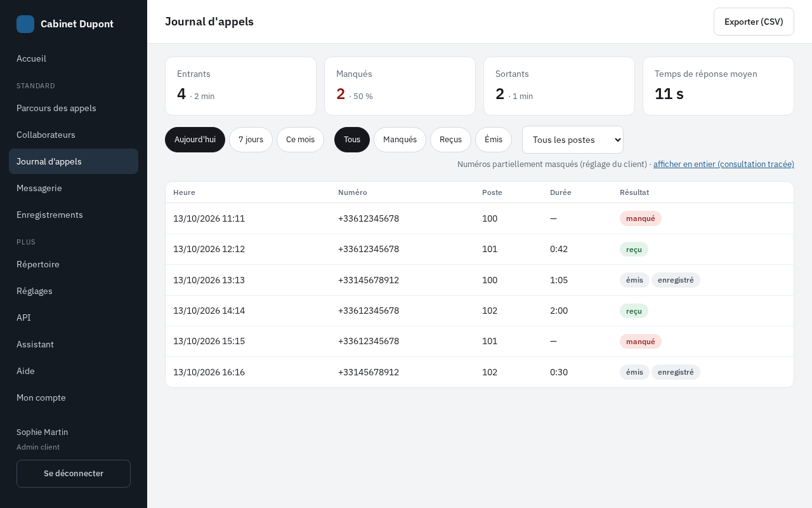Open Parcours des appels page

click(x=74, y=108)
